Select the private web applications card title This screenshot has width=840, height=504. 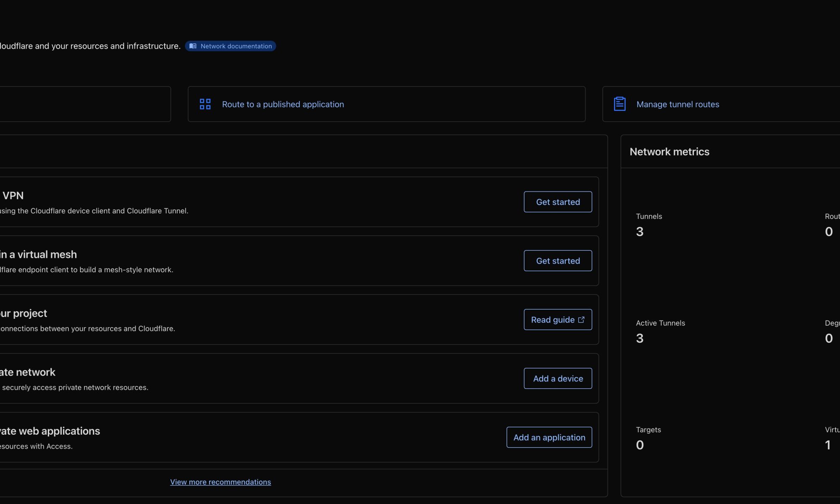[50, 431]
